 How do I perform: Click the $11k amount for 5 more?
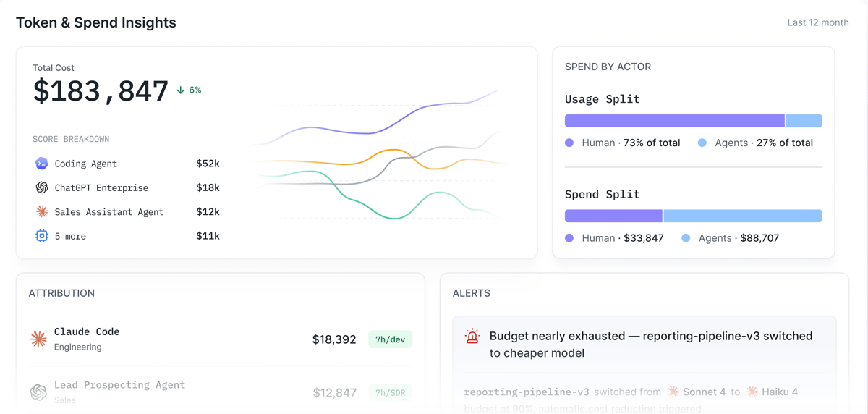[x=208, y=236]
